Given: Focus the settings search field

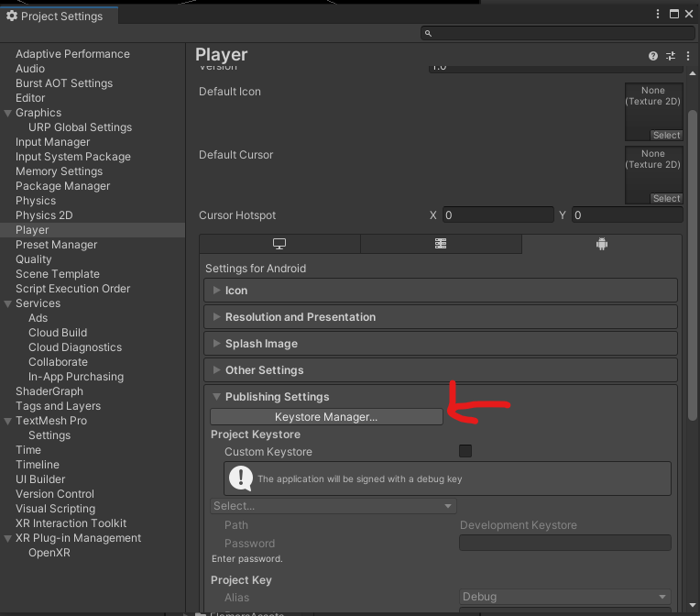Looking at the screenshot, I should [x=558, y=33].
